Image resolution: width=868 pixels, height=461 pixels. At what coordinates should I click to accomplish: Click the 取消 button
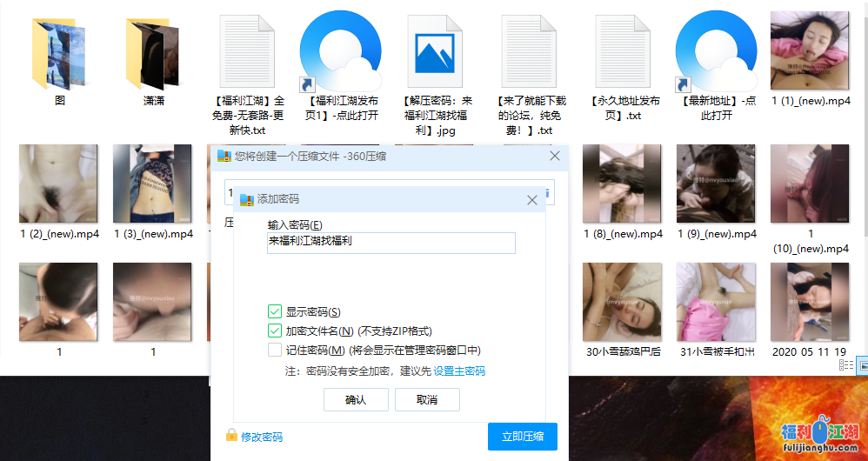coord(427,399)
